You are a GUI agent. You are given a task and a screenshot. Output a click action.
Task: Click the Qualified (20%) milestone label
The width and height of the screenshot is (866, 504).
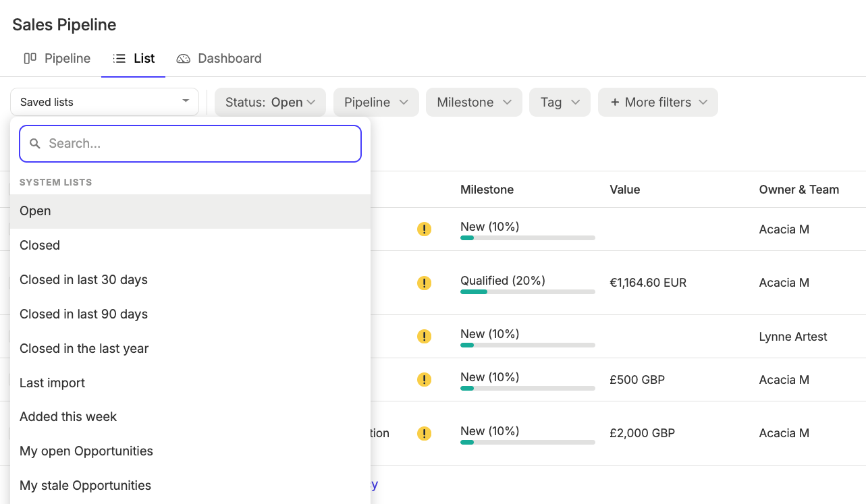point(503,281)
